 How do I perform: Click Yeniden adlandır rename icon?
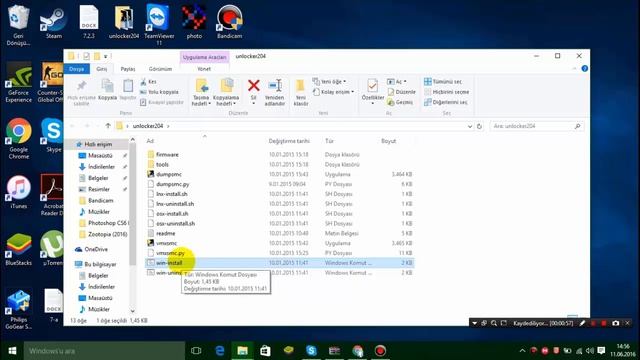point(274,92)
